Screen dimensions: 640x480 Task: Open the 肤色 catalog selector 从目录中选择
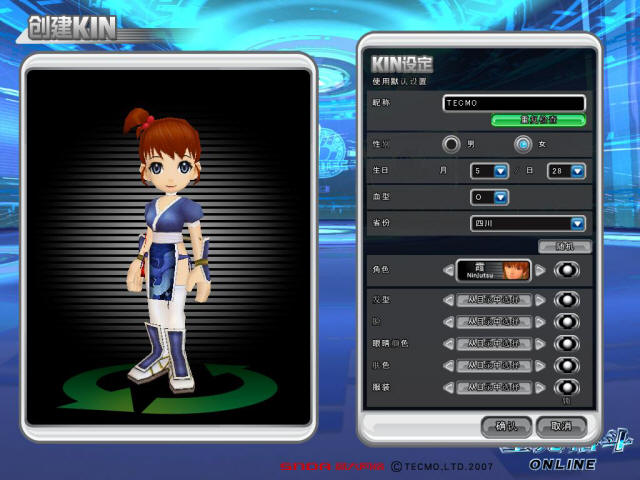494,365
